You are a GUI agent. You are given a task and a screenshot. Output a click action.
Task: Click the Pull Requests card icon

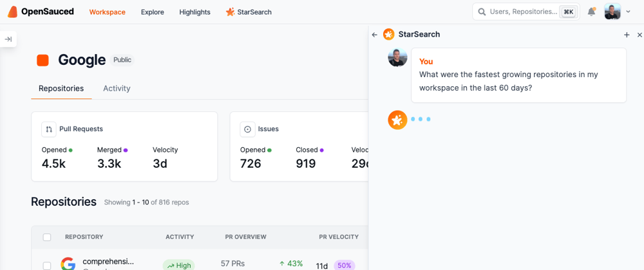coord(49,129)
